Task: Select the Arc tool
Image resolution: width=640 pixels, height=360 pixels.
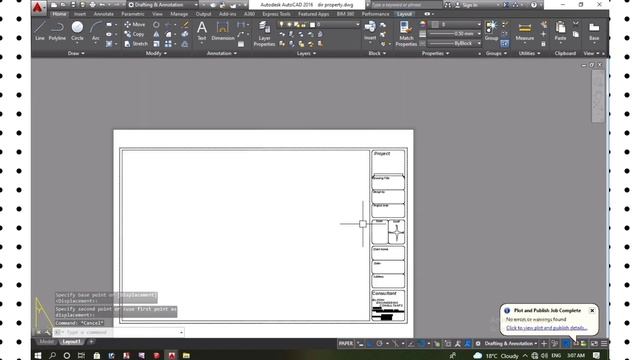Action: pos(96,31)
